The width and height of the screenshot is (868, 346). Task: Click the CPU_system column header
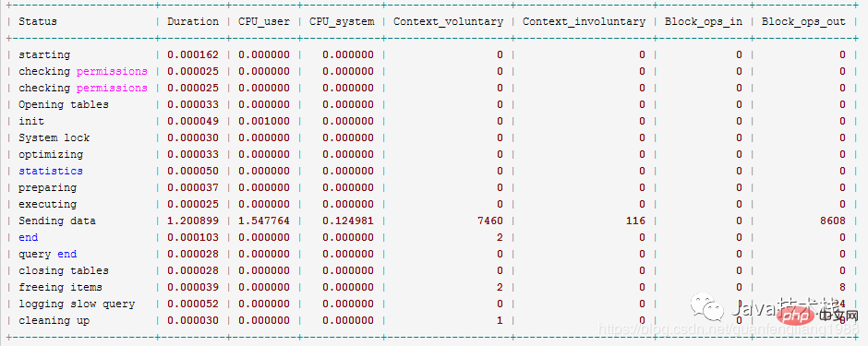(x=342, y=21)
